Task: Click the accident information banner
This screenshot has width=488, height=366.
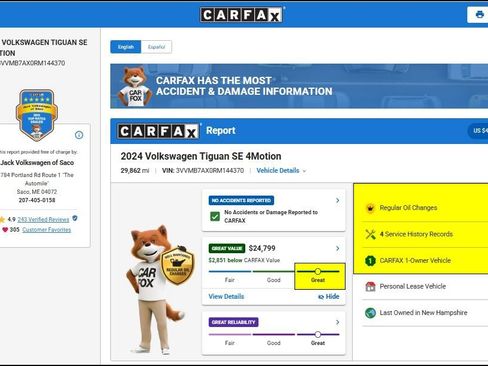Action: (299, 86)
